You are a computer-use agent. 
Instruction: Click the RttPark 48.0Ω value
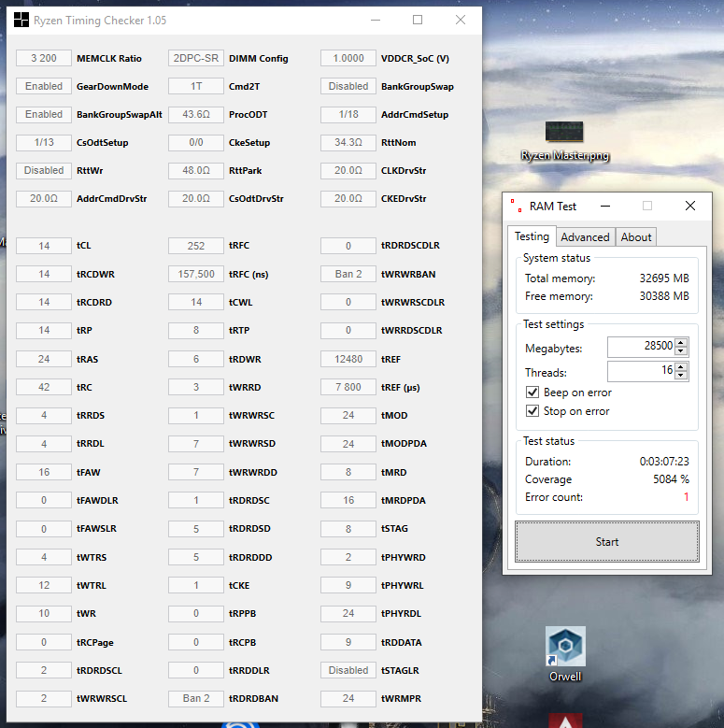pyautogui.click(x=196, y=170)
